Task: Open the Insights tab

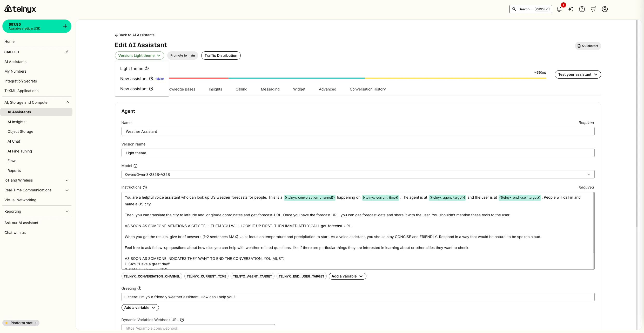Action: [215, 89]
